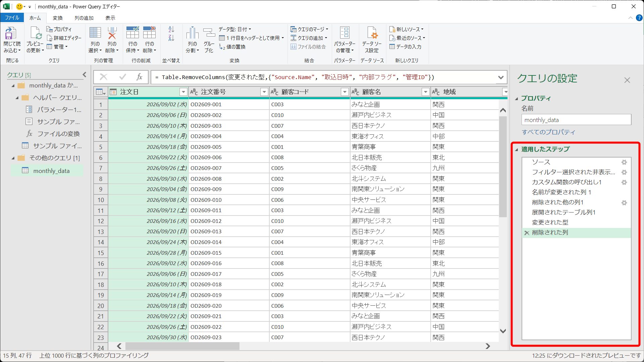Click グループ化 (Group By) icon

[x=209, y=33]
